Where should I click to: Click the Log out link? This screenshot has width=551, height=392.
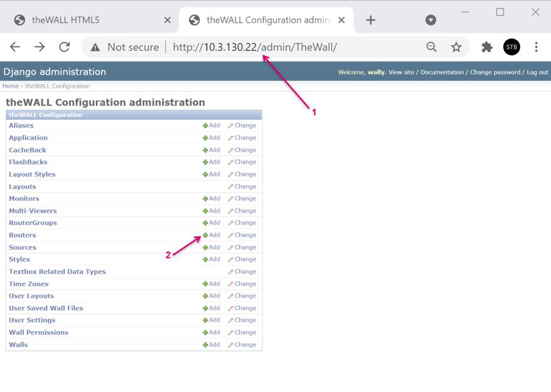[537, 72]
